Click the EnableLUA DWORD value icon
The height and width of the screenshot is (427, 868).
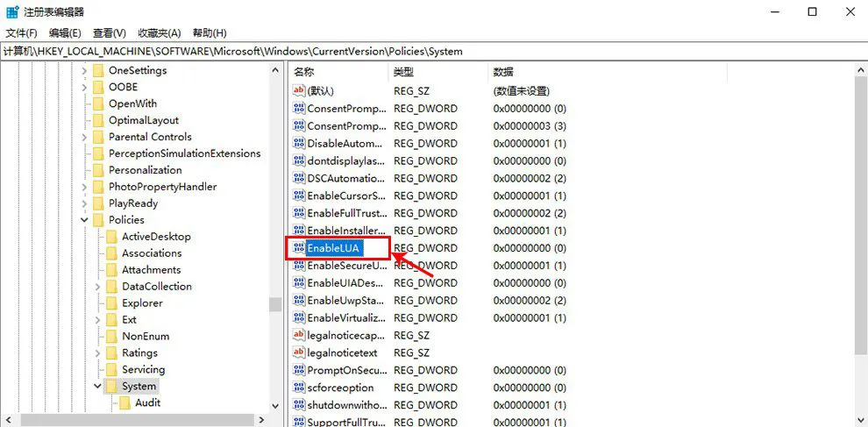[x=298, y=248]
